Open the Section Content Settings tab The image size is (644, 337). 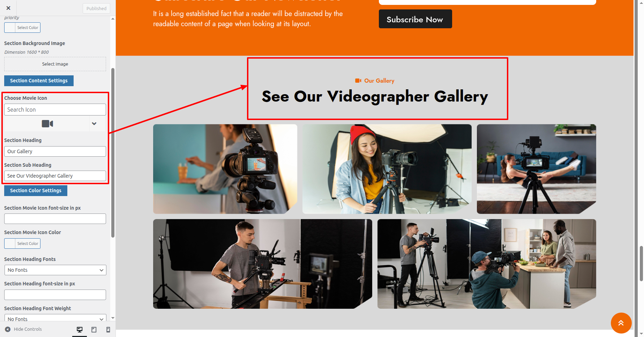[39, 81]
